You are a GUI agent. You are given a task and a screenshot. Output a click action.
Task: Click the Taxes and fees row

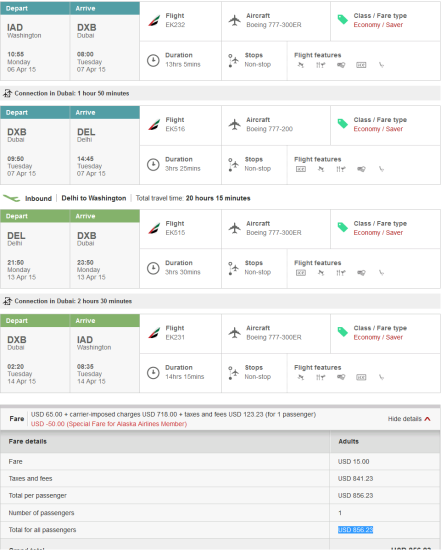pyautogui.click(x=220, y=478)
